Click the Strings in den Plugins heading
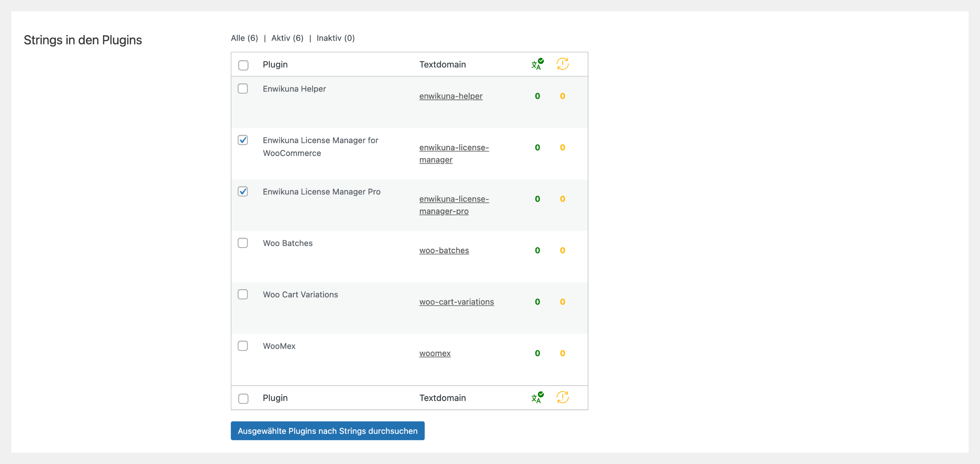Viewport: 980px width, 464px height. click(x=83, y=40)
